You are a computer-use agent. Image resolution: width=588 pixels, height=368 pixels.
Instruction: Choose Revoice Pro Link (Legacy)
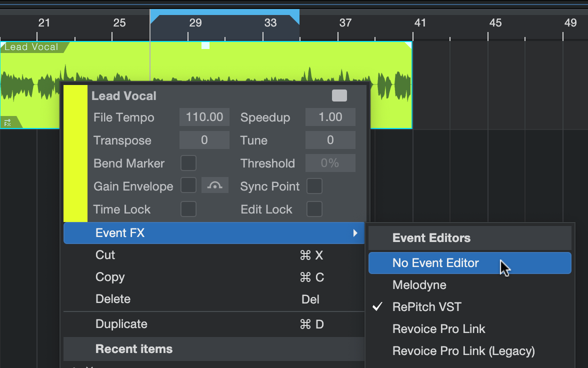tap(463, 351)
